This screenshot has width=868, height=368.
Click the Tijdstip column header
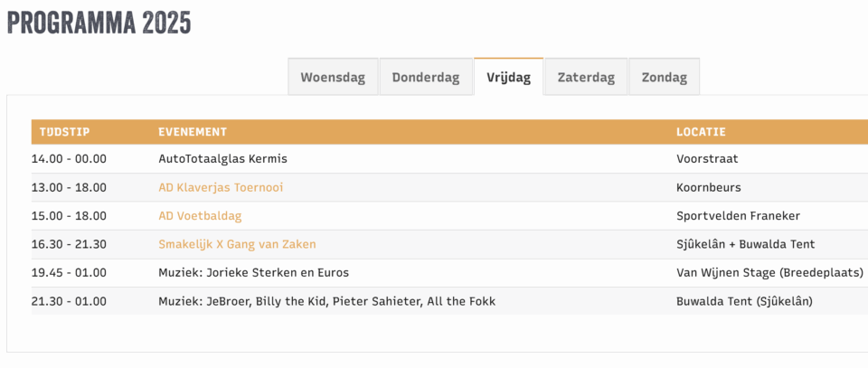64,132
